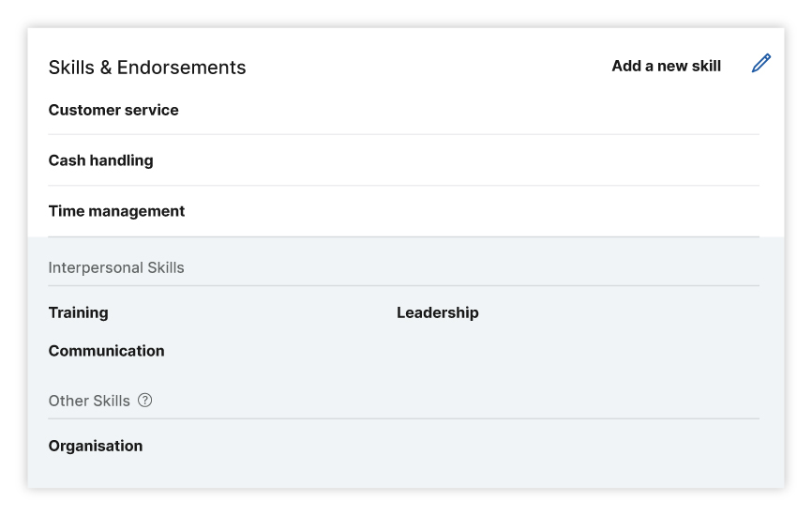Select the Training skill
This screenshot has width=812, height=516.
(78, 313)
